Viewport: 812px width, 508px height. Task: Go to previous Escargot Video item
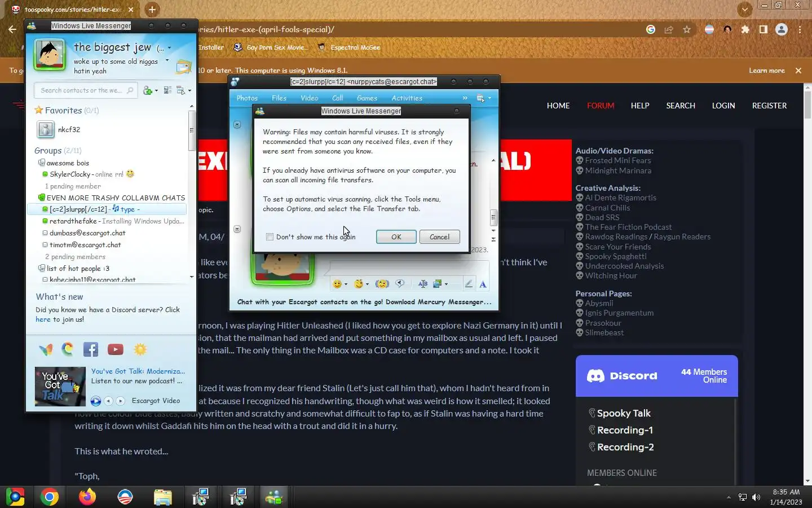[x=109, y=401]
